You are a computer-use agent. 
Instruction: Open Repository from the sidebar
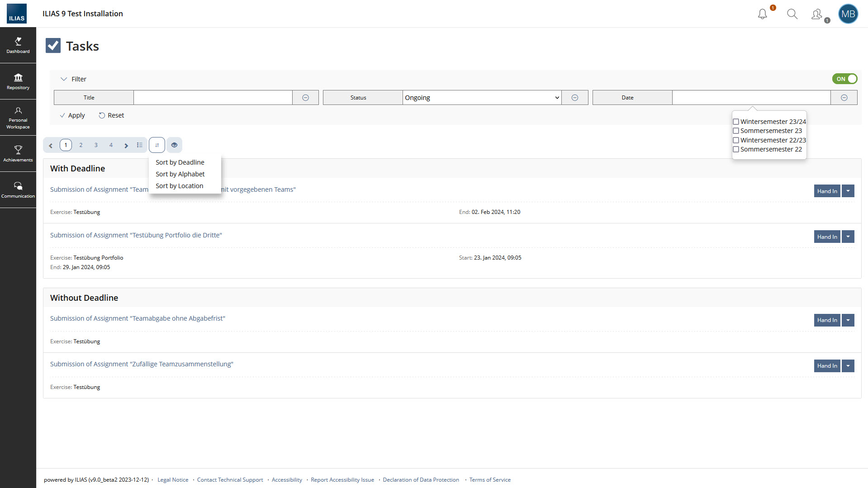tap(18, 81)
